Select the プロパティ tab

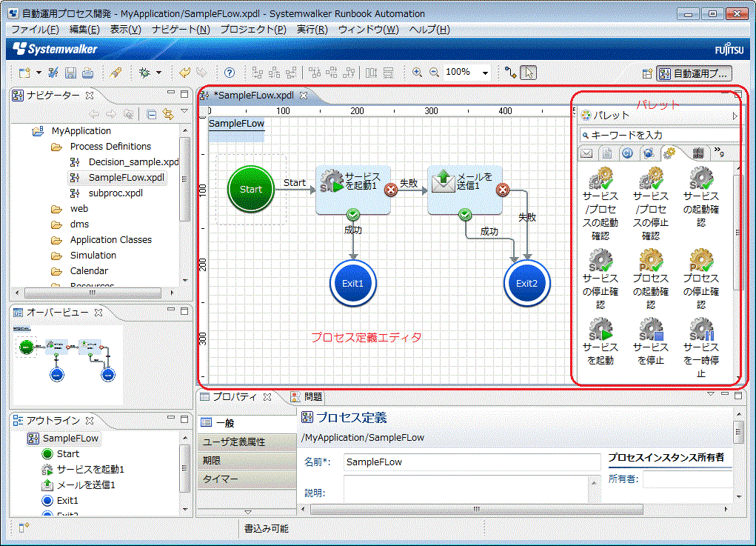click(x=234, y=397)
